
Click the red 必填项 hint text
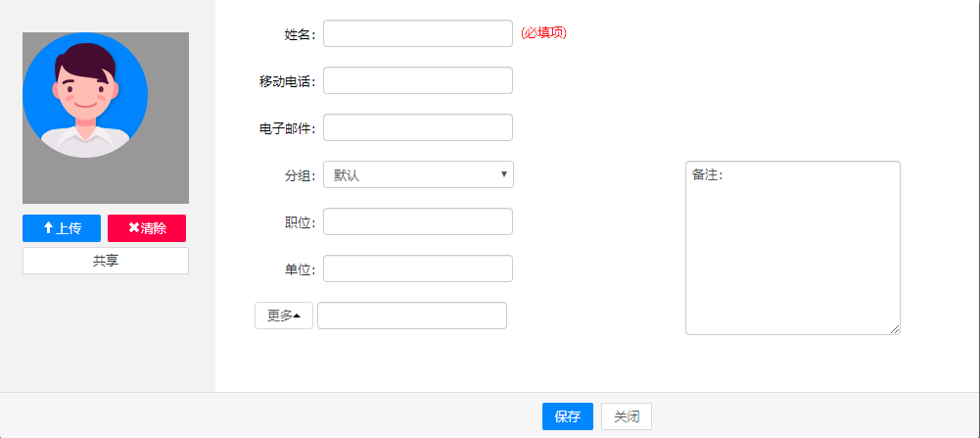coord(544,33)
